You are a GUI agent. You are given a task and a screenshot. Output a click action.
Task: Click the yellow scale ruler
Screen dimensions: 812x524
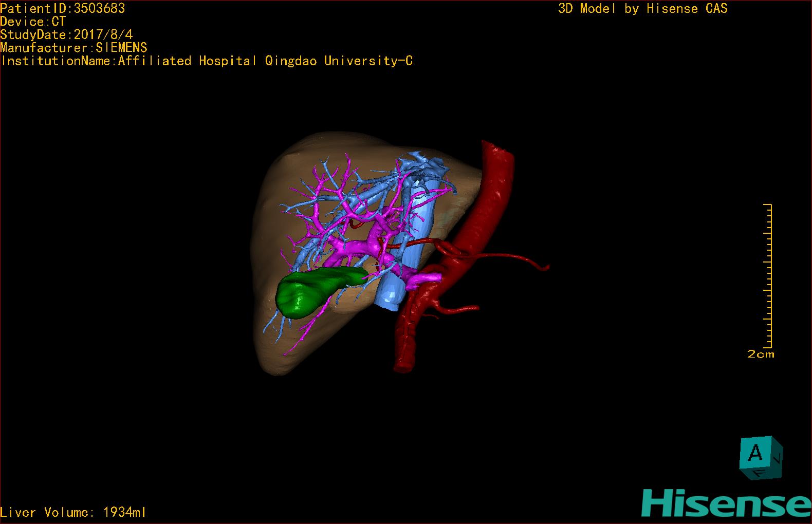tap(768, 276)
